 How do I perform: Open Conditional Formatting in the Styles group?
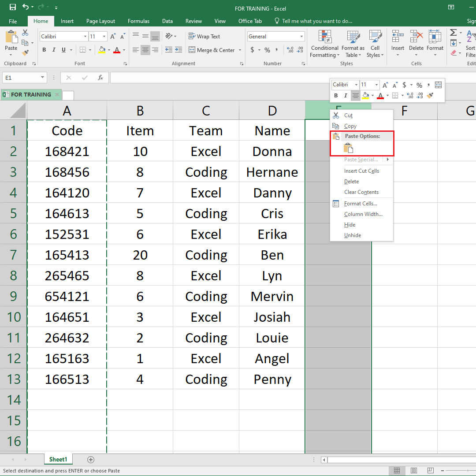pyautogui.click(x=325, y=44)
